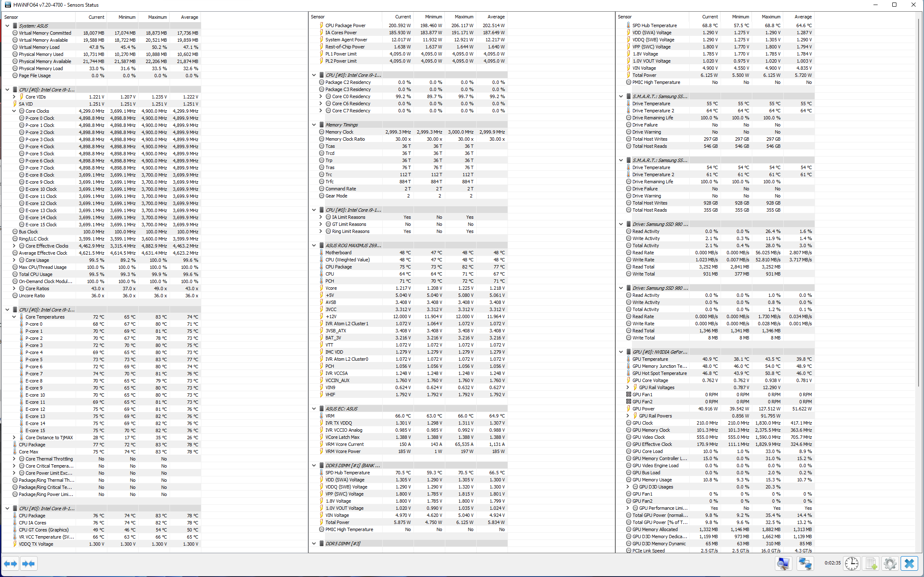Click the shrink columns arrows button
Image resolution: width=924 pixels, height=577 pixels.
pyautogui.click(x=28, y=564)
